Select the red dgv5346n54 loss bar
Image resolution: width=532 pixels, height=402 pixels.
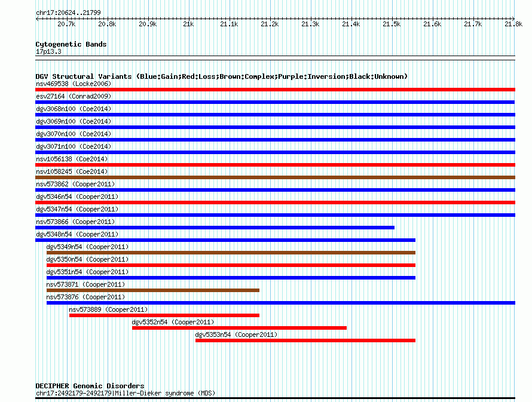coord(275,202)
